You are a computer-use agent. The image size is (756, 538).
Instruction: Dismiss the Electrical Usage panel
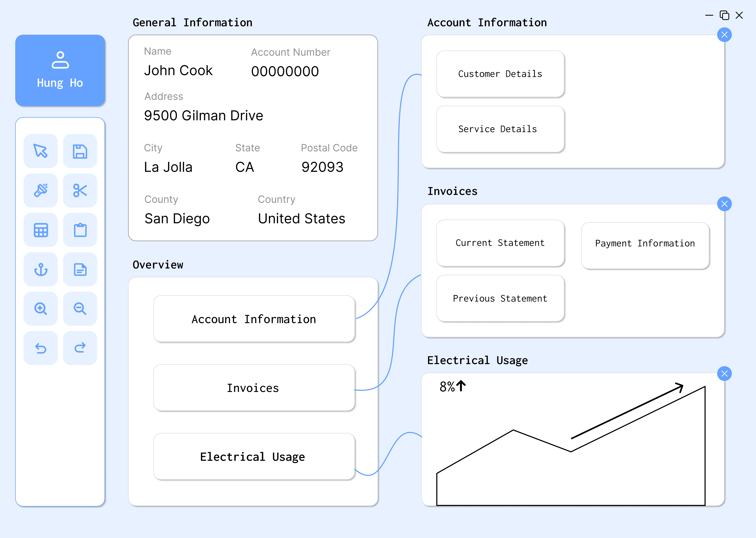click(x=724, y=374)
